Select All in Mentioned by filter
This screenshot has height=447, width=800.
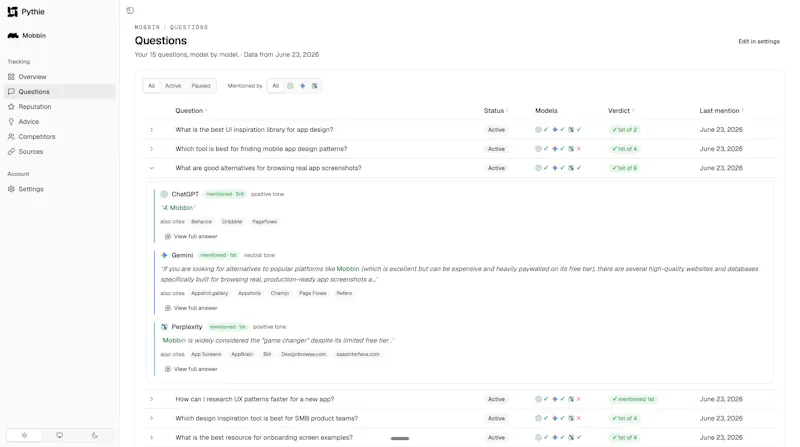276,86
